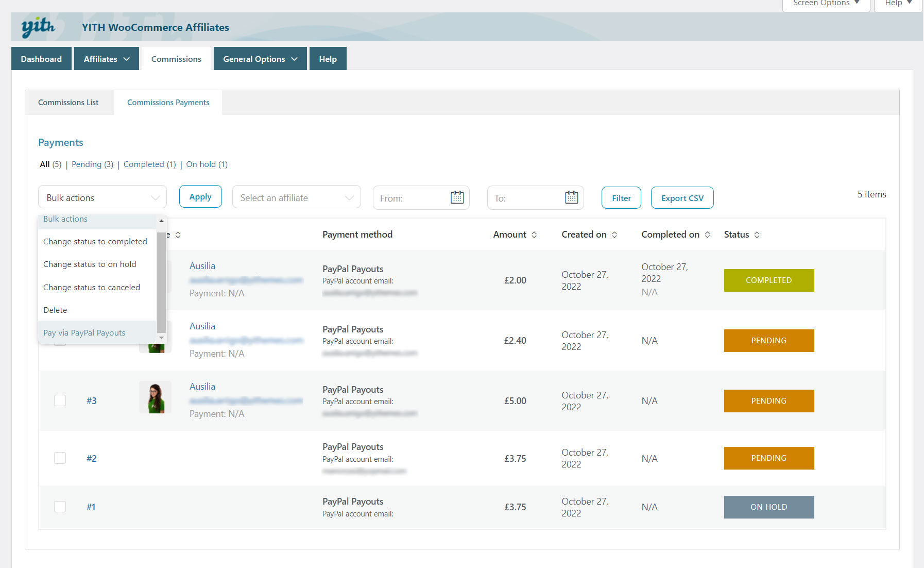Expand the Affiliates menu chevron
This screenshot has height=568, width=924.
[x=127, y=59]
